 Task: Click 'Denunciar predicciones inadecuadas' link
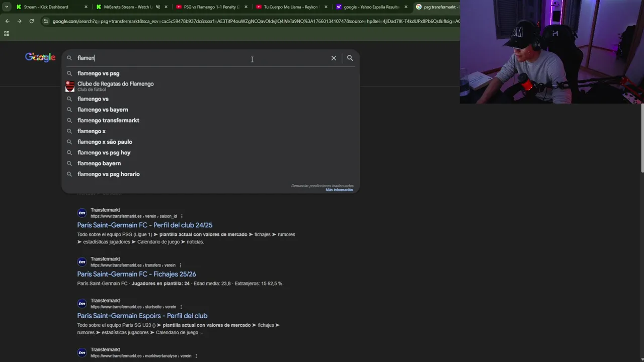pos(322,186)
